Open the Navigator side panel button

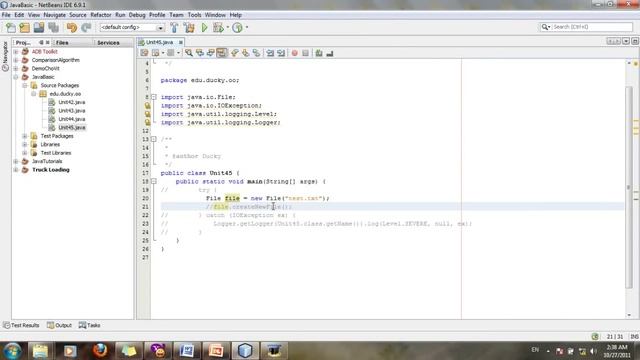pos(5,57)
